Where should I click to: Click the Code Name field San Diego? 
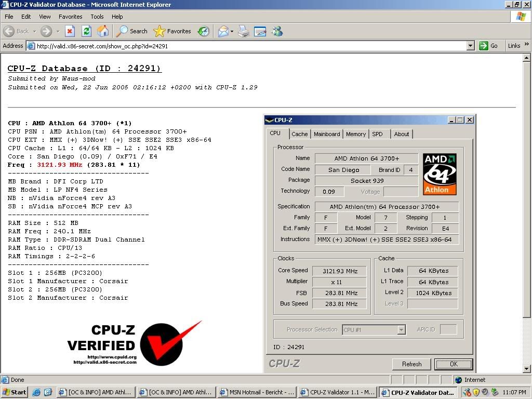point(343,170)
